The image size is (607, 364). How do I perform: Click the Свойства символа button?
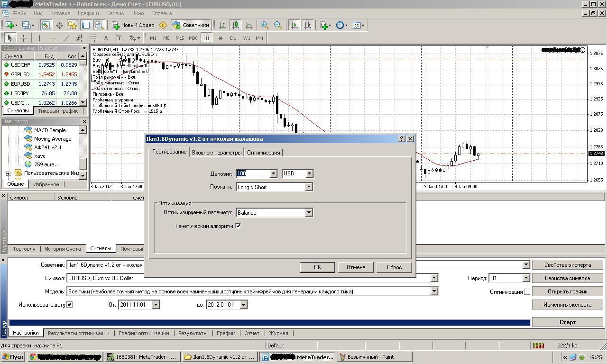click(567, 278)
